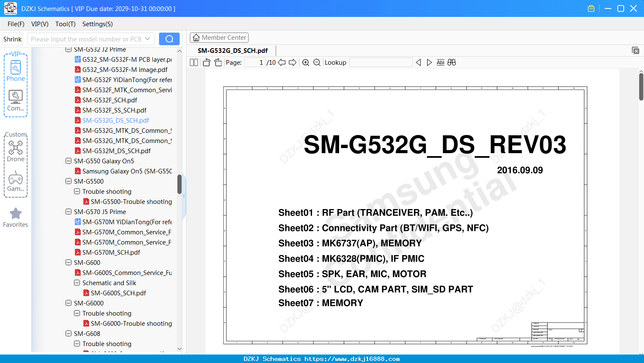The image size is (644, 363).
Task: Collapse the SM-G600 node
Action: 69,262
